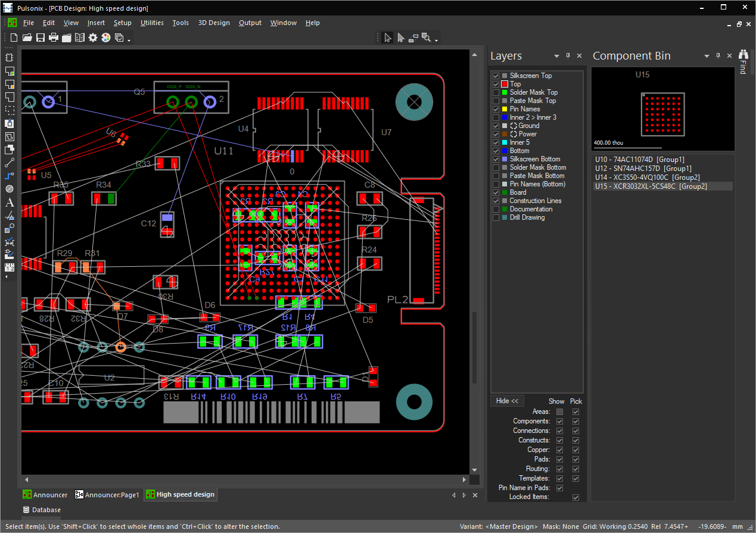The width and height of the screenshot is (756, 533).
Task: Open the Utilities menu
Action: 152,23
